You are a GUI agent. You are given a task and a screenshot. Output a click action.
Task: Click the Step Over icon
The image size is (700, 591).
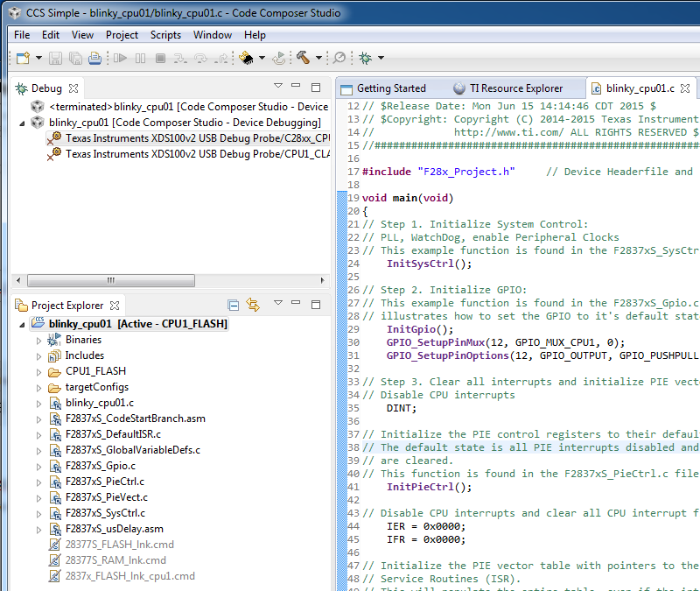pyautogui.click(x=201, y=58)
